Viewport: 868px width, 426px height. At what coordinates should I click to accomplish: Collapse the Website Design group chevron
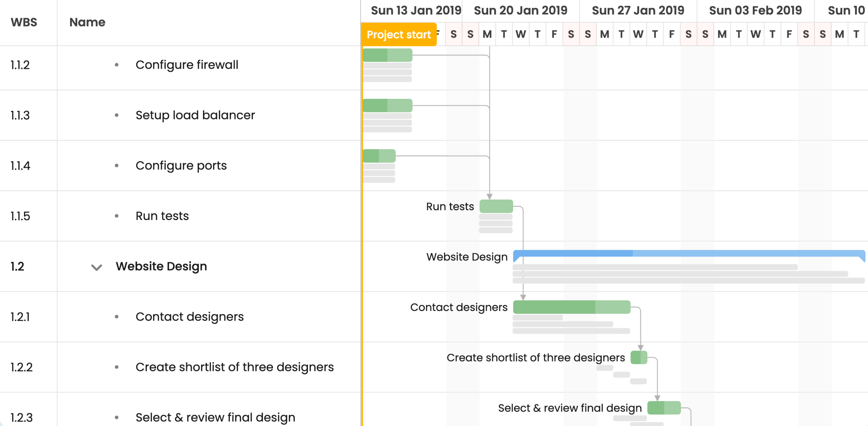pos(97,267)
